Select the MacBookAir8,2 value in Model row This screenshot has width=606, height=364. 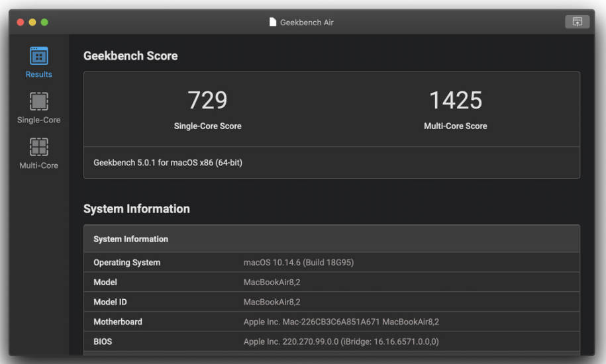pos(272,282)
